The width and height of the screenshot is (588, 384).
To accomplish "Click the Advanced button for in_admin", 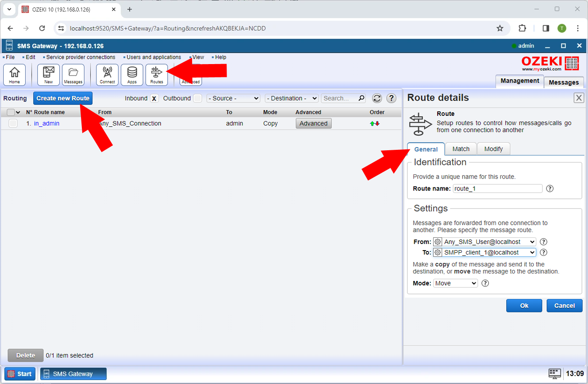I will click(313, 123).
